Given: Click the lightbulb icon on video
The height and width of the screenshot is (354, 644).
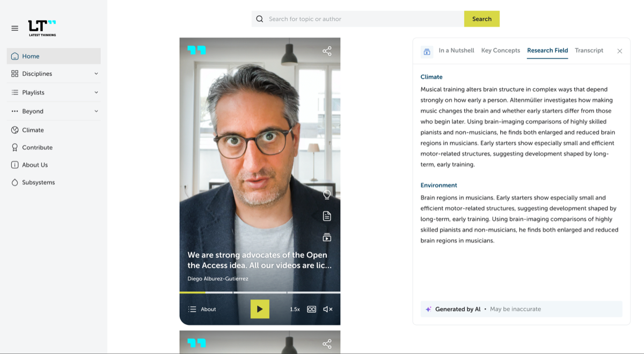Looking at the screenshot, I should (327, 194).
